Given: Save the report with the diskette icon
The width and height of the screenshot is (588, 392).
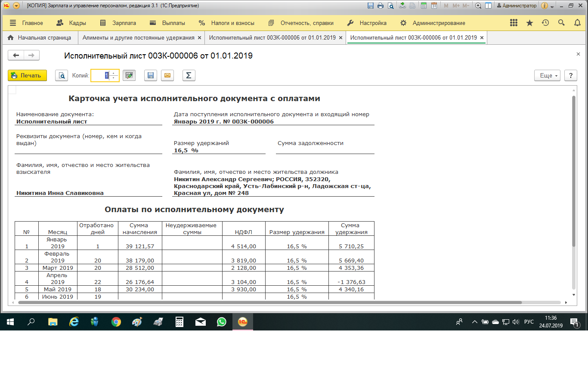Looking at the screenshot, I should 150,76.
